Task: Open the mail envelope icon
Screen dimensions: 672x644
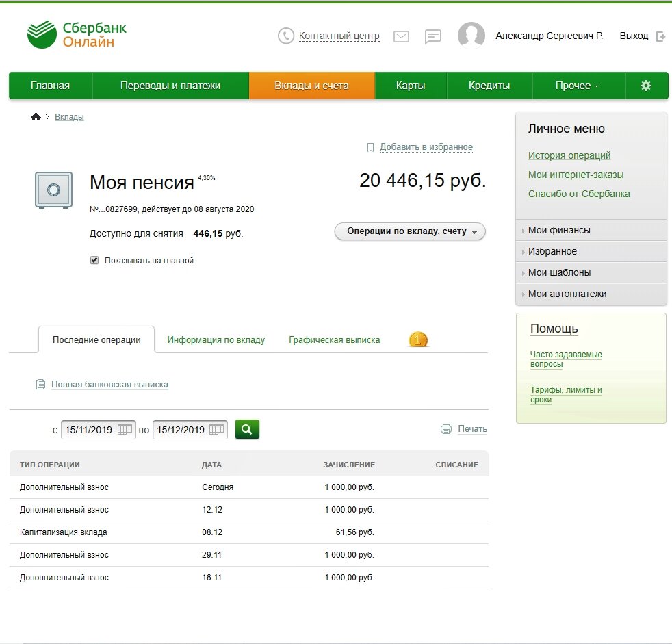Action: pos(401,36)
